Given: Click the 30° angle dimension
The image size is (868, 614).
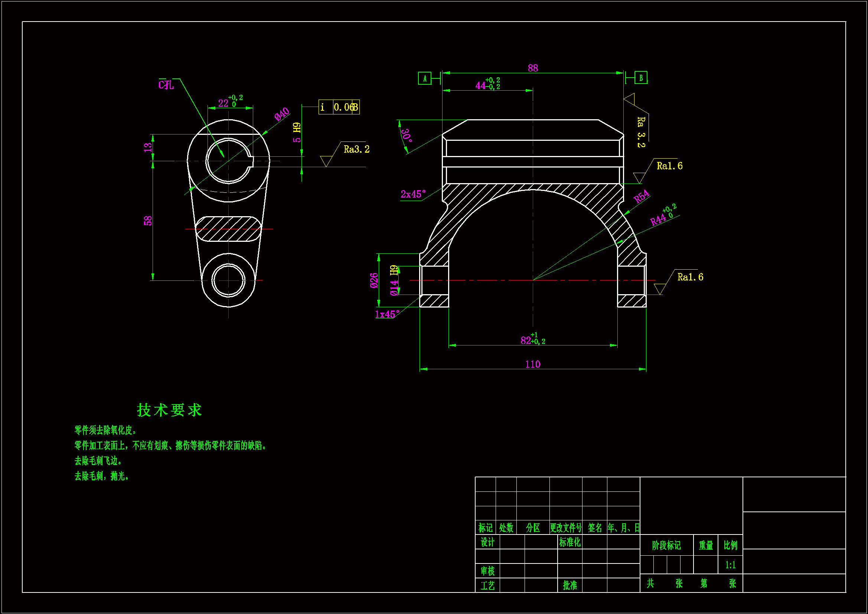Looking at the screenshot, I should [407, 135].
